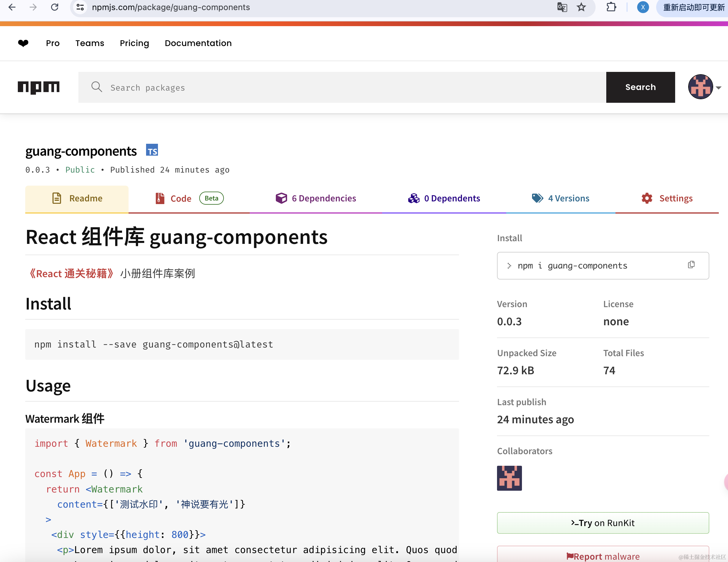
Task: Click the black Search button
Action: point(640,87)
